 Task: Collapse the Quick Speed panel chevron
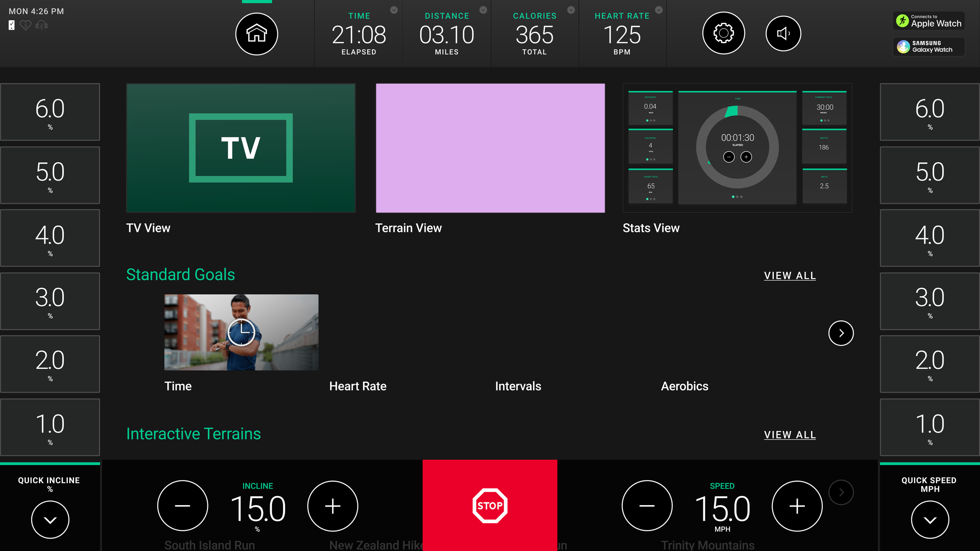point(930,520)
